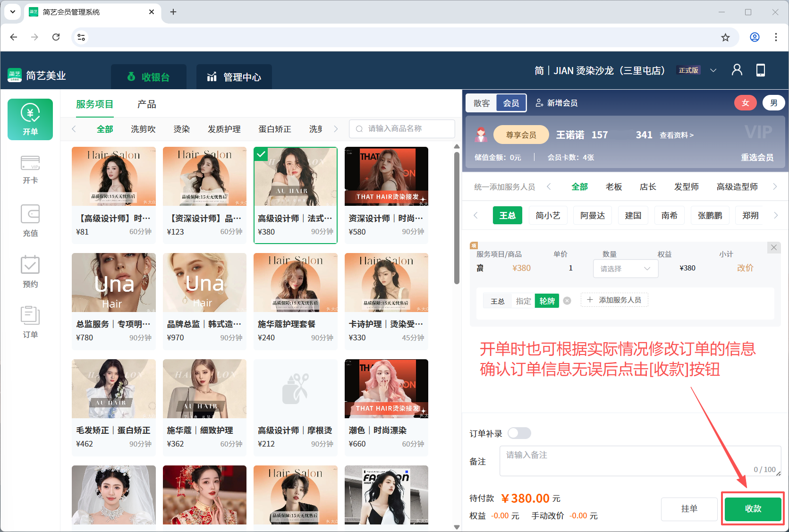This screenshot has width=789, height=532.
Task: Open the 散客 walk-in customer tab
Action: coord(481,102)
